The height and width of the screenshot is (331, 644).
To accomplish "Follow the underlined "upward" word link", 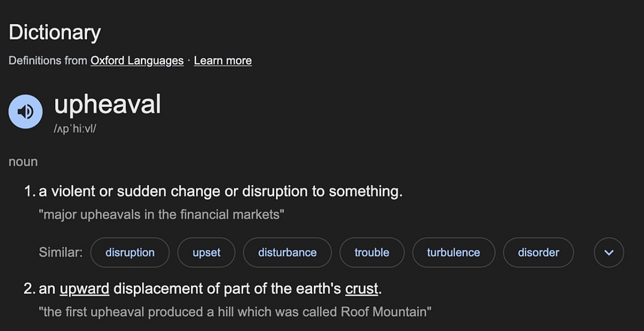I will (84, 288).
